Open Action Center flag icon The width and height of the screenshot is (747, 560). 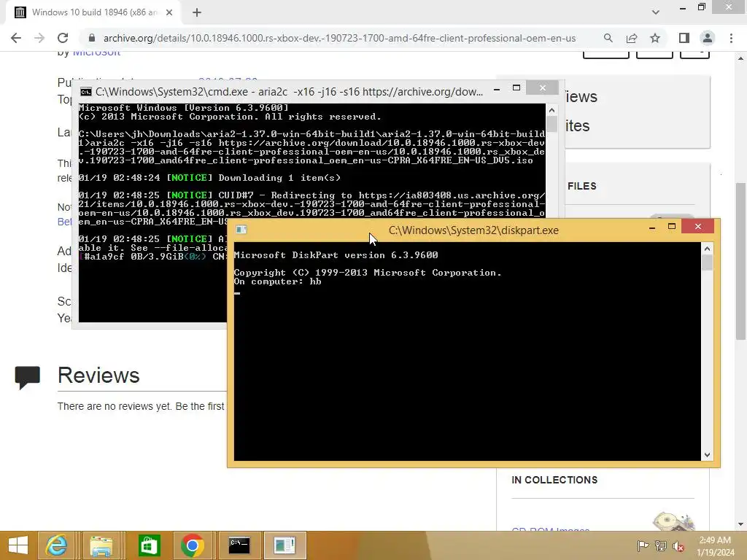tap(642, 545)
